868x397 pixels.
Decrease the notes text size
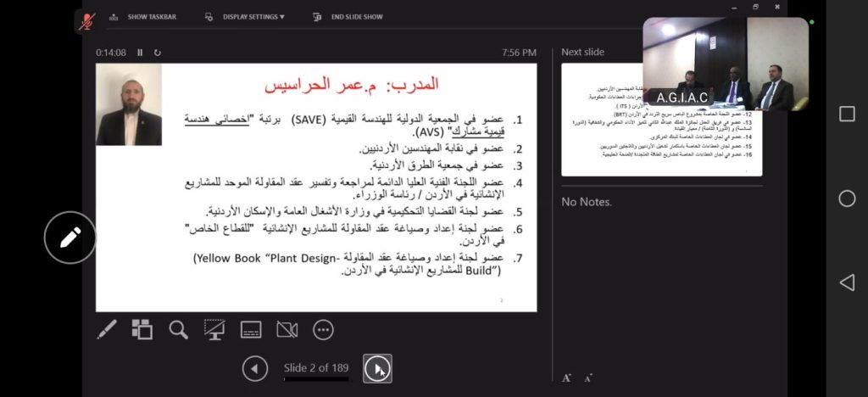[587, 377]
